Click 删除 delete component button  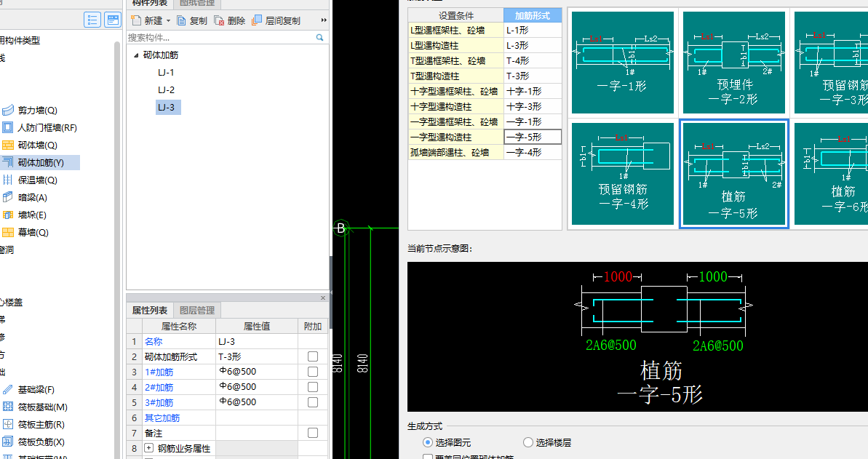230,20
